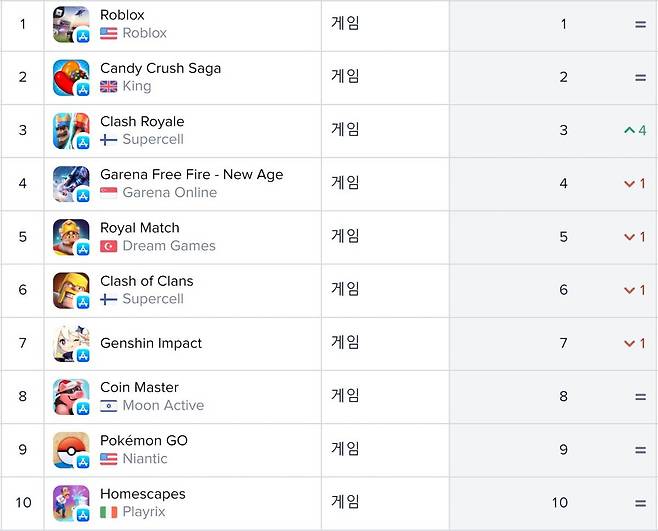Click the Pokémon GO pokeball icon

click(71, 449)
